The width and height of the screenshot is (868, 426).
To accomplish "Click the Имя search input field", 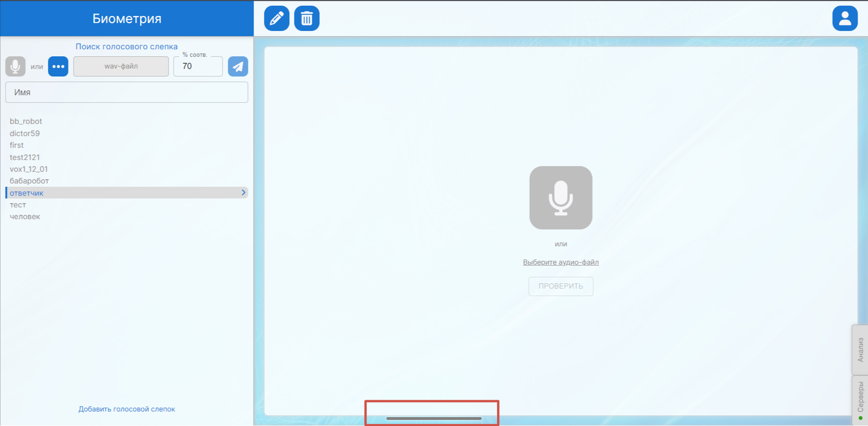I will (127, 92).
